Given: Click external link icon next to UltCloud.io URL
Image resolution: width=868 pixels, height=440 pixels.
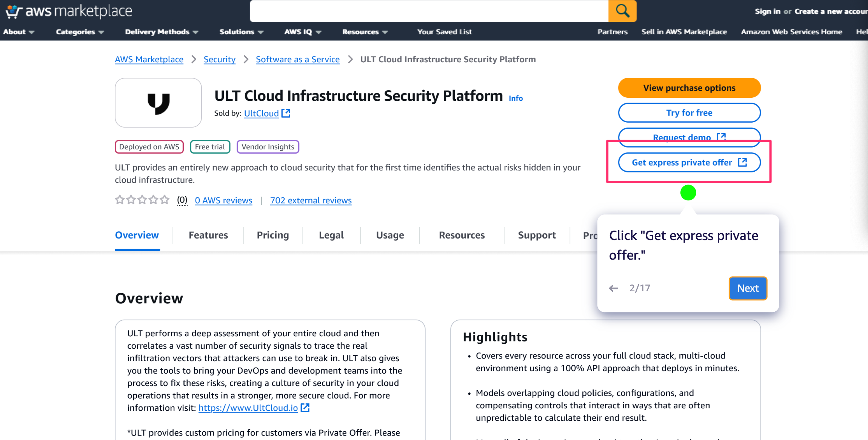Looking at the screenshot, I should (x=305, y=408).
